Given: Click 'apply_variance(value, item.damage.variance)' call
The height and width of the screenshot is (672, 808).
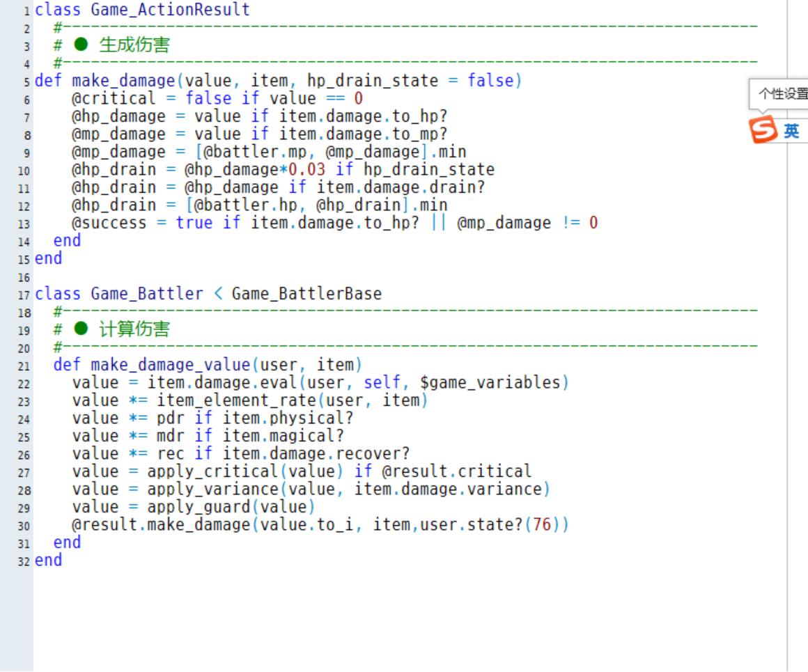Looking at the screenshot, I should pos(348,489).
